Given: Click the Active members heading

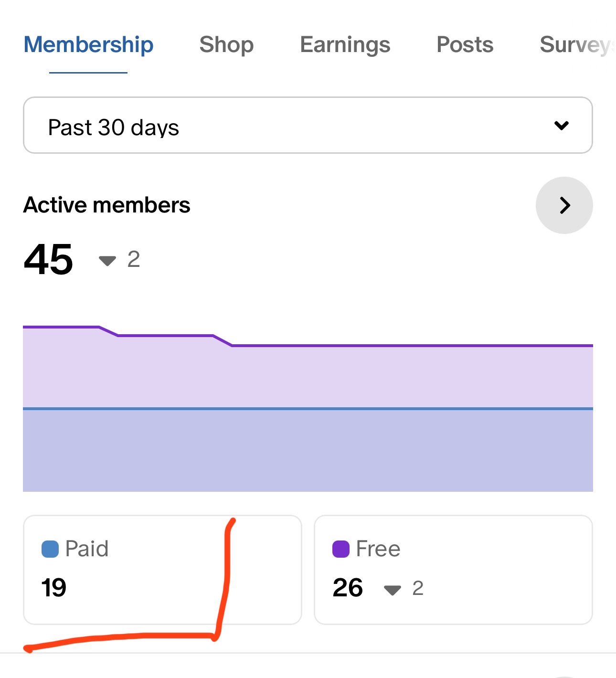Looking at the screenshot, I should click(x=107, y=205).
